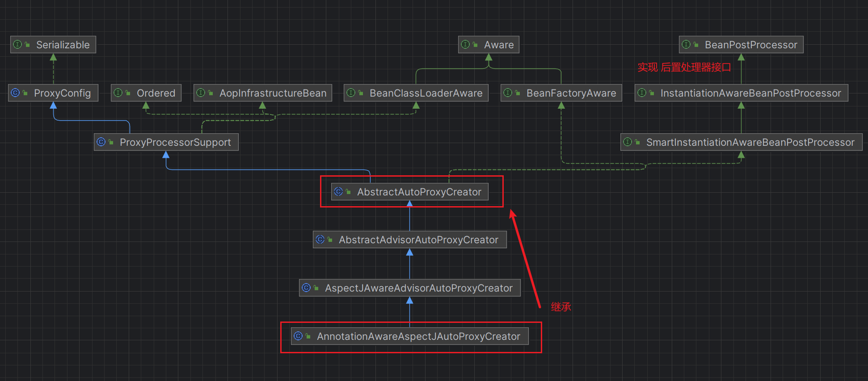Viewport: 868px width, 381px height.
Task: Select the Serializable interface node
Action: pos(53,45)
